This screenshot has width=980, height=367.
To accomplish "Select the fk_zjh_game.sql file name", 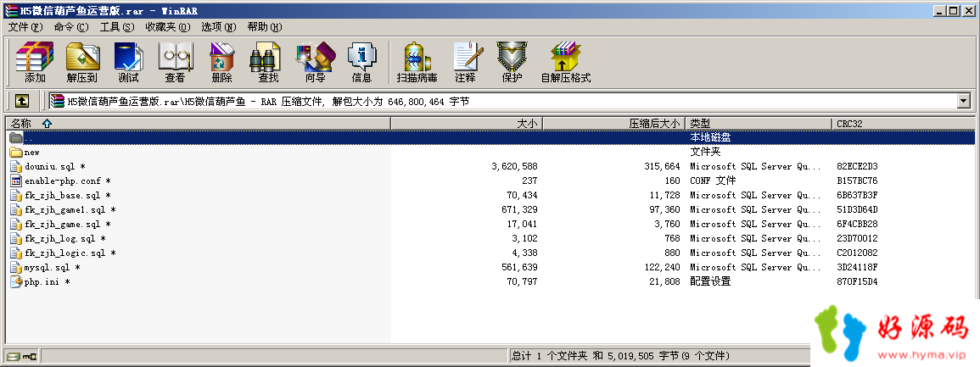I will (x=68, y=224).
